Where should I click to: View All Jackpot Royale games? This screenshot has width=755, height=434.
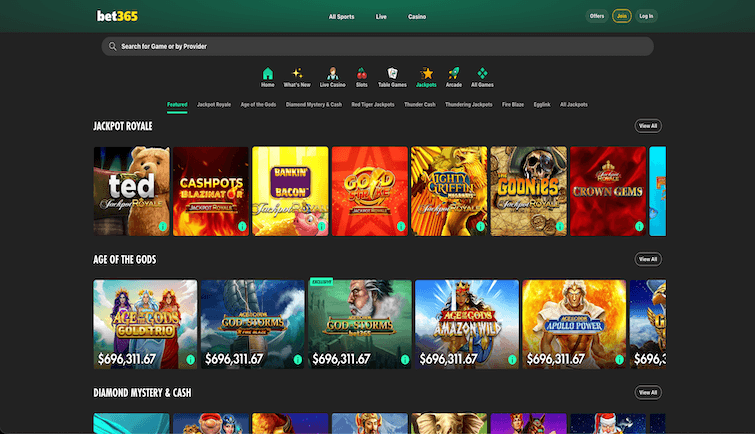[x=648, y=126]
